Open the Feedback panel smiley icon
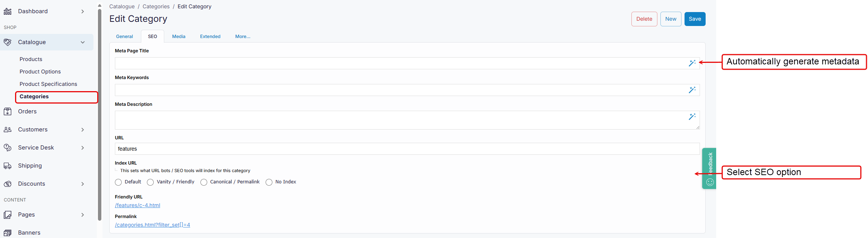Screen dimensions: 868x238 (x=709, y=182)
